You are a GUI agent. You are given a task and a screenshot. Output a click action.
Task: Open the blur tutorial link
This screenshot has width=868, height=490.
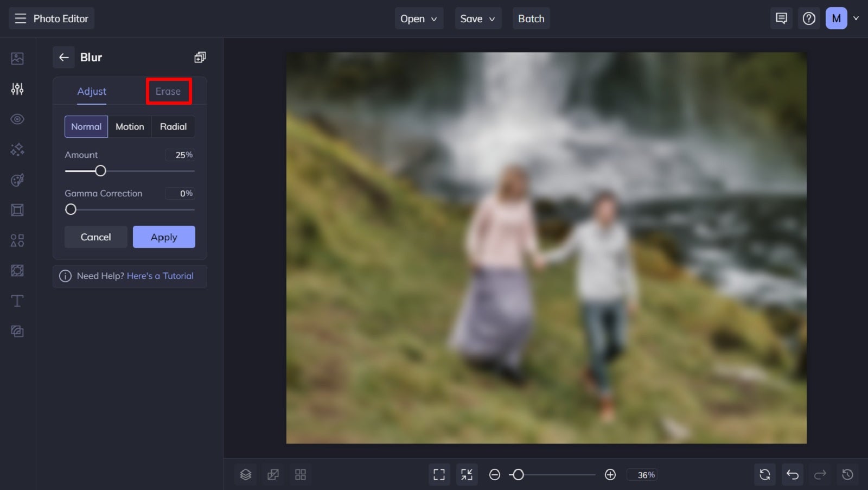point(160,276)
